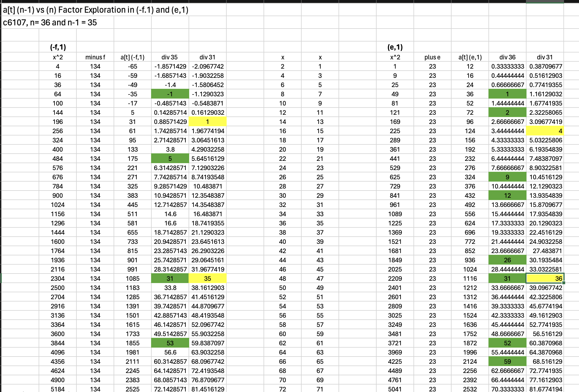Click the x^2 value '2304'
The width and height of the screenshot is (579, 392).
58,278
